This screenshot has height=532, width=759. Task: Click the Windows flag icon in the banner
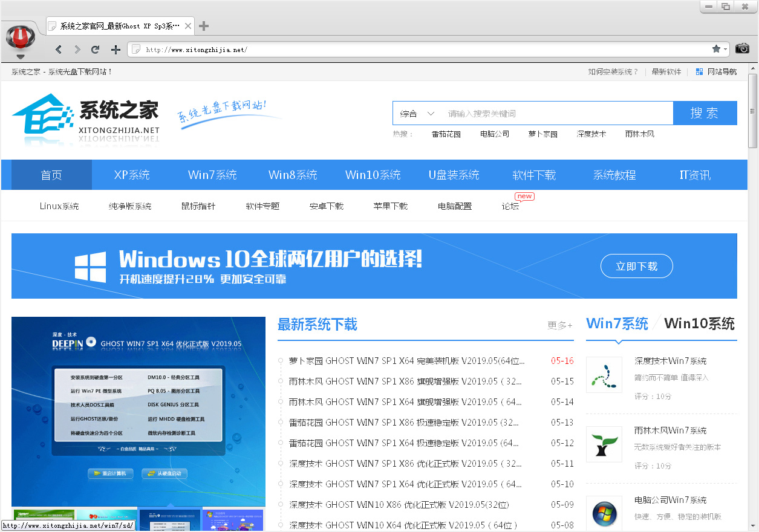pos(90,266)
